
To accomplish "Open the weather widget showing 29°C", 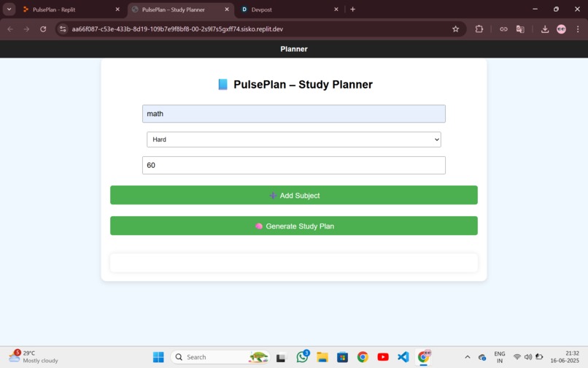I will coord(33,357).
